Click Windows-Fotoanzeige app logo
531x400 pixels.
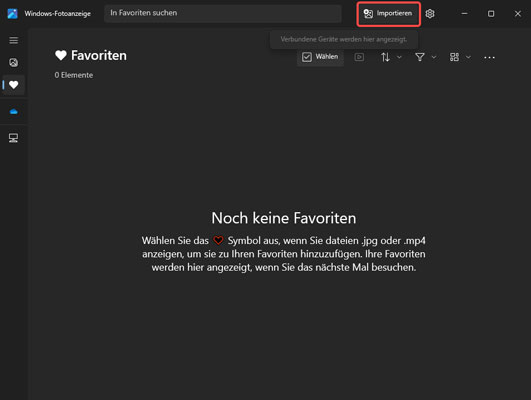pyautogui.click(x=13, y=14)
